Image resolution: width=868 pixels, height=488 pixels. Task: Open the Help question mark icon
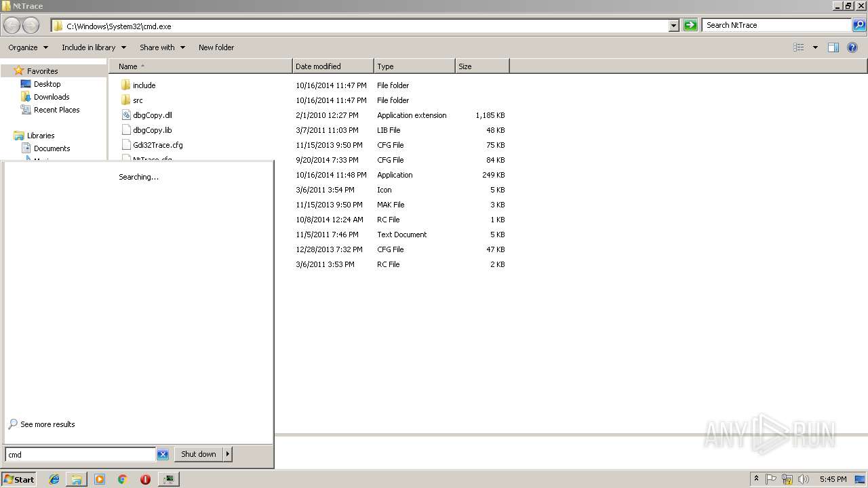click(852, 47)
